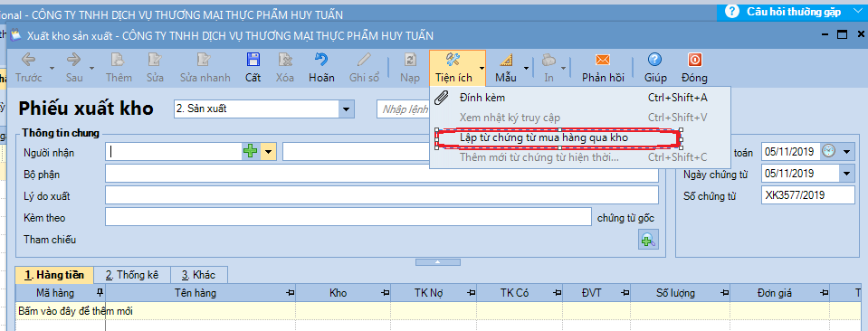Close form with Đóng icon
Screen dimensions: 868x331
pos(694,59)
